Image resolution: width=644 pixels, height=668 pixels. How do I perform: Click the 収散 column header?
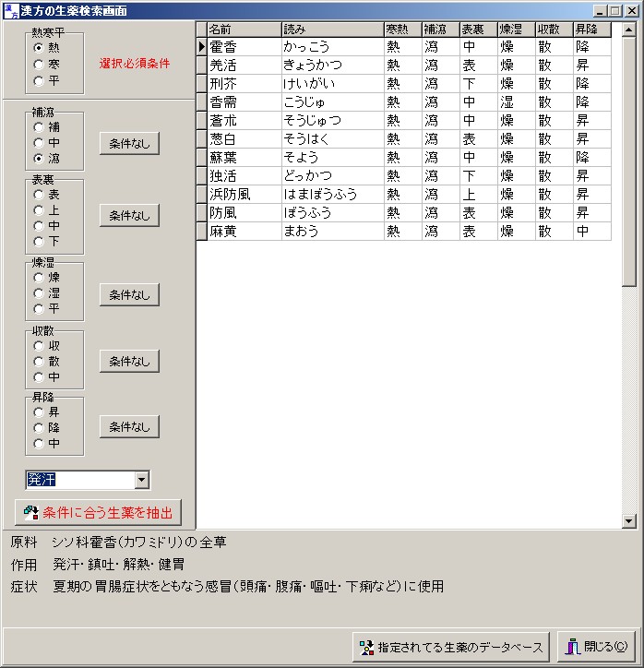[555, 30]
